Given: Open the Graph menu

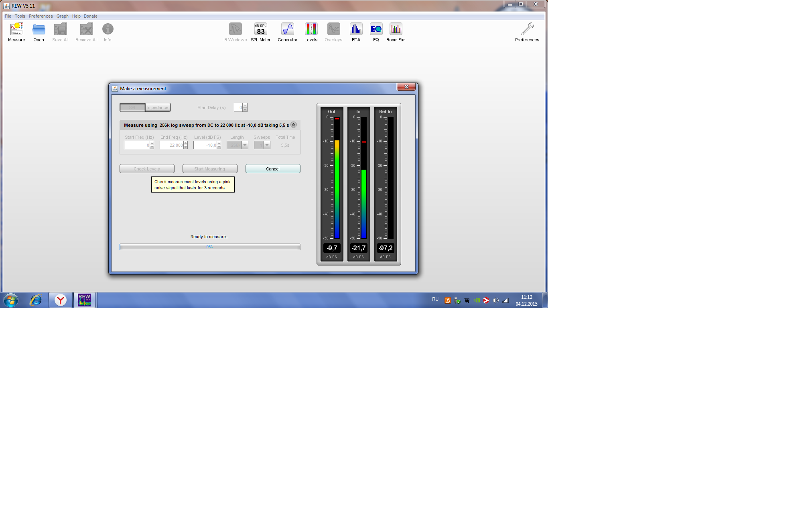Looking at the screenshot, I should 62,16.
